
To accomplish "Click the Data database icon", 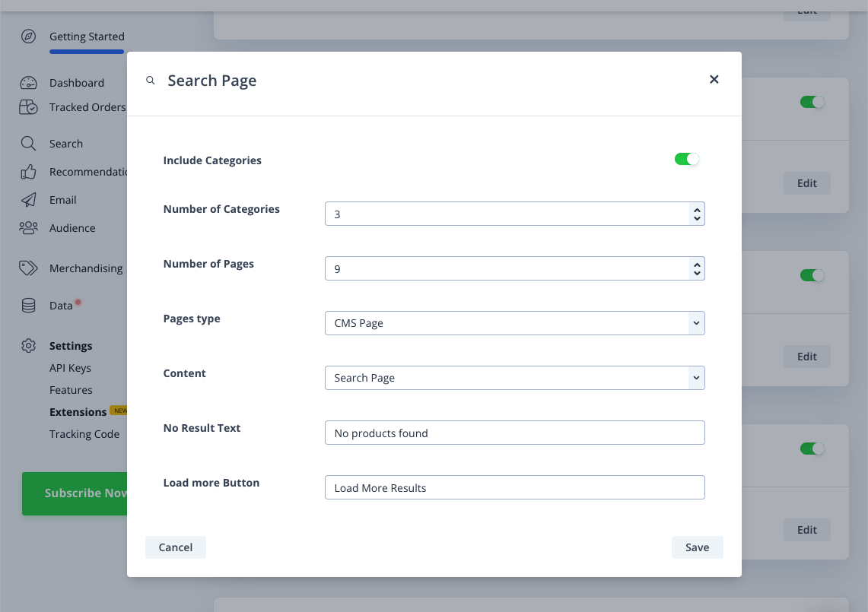I will (28, 306).
